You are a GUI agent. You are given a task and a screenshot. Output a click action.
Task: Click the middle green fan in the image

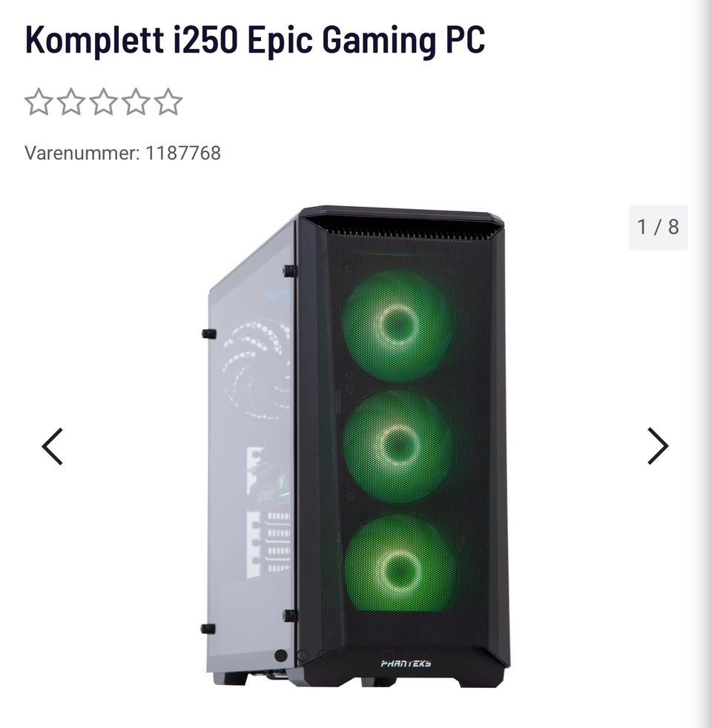tap(398, 446)
